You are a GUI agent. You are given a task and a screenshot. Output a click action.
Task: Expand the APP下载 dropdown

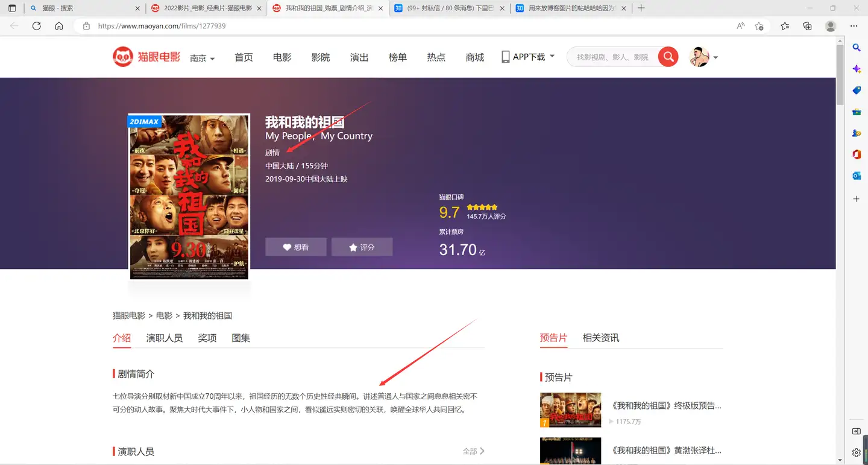pyautogui.click(x=528, y=57)
